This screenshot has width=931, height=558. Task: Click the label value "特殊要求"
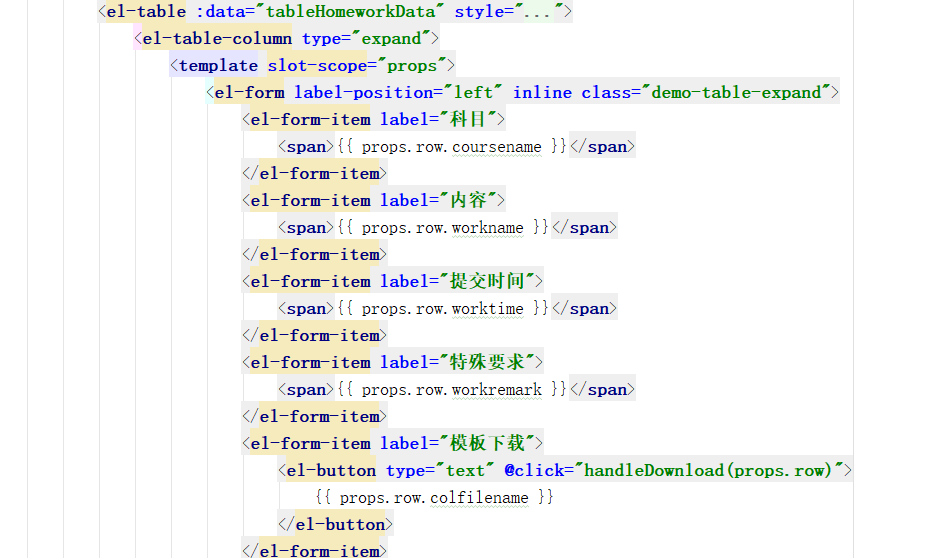485,363
